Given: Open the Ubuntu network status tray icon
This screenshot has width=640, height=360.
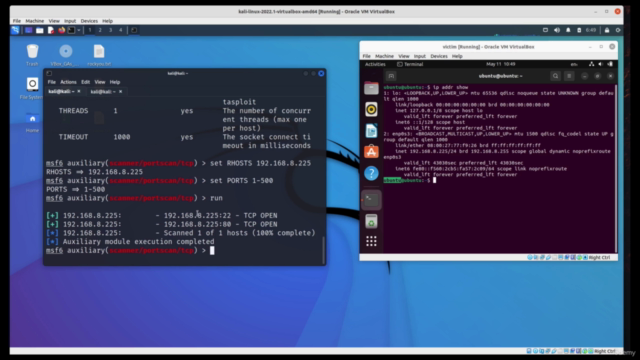Looking at the screenshot, I should 591,64.
